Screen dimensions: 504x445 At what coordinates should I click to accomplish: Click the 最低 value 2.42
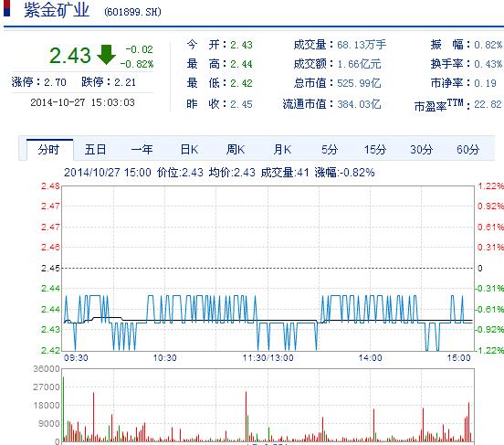click(x=241, y=83)
